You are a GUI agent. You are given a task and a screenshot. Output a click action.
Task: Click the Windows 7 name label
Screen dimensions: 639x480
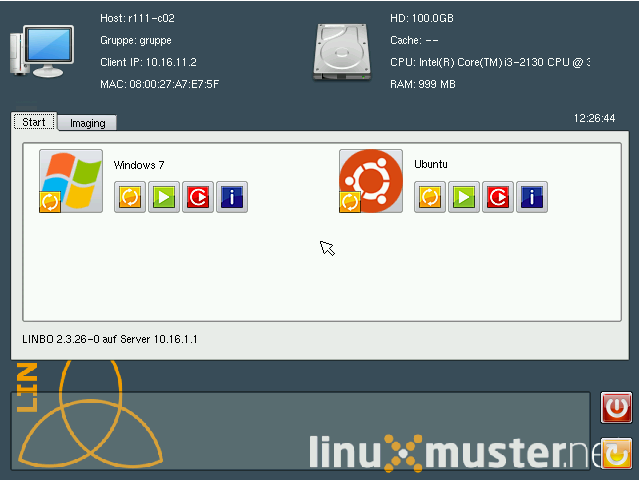(139, 165)
